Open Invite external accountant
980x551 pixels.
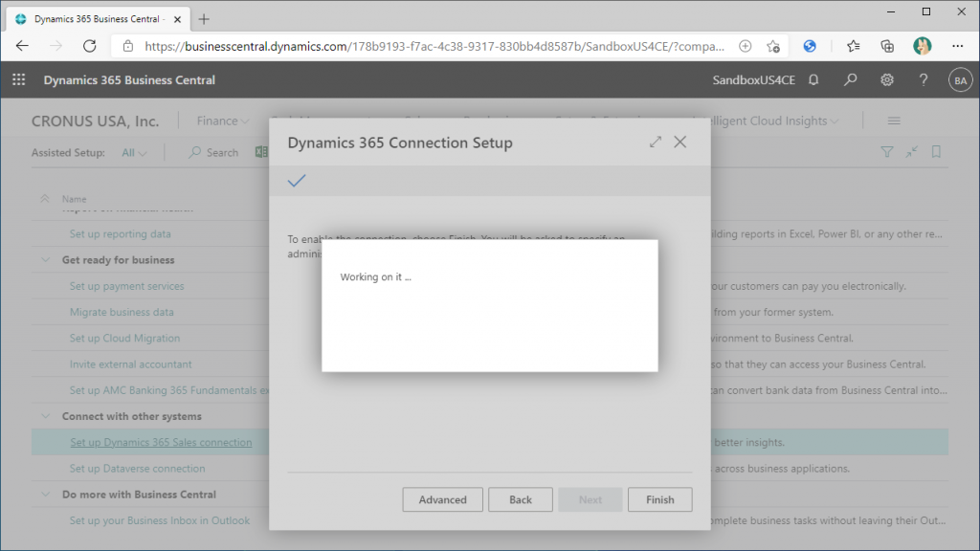point(130,364)
